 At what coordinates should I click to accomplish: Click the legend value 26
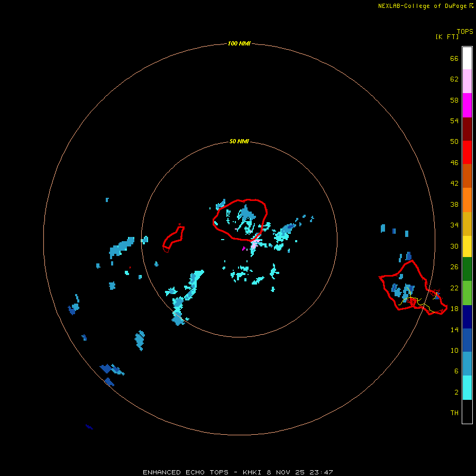454,267
